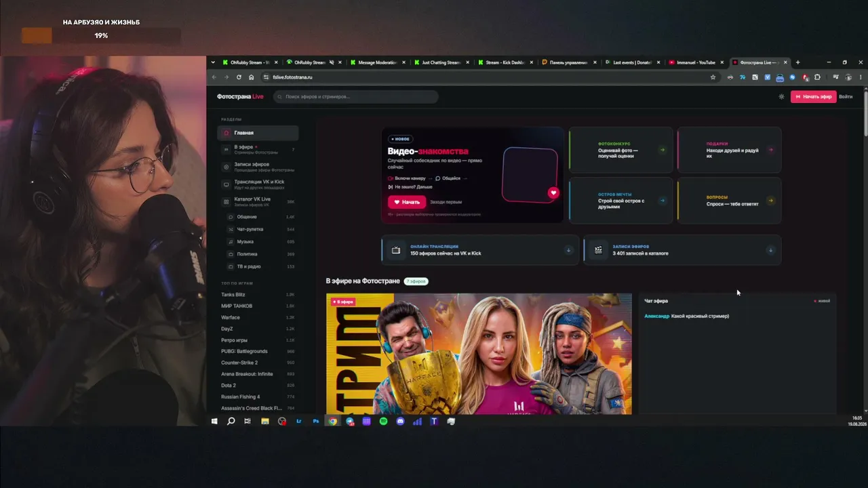Viewport: 868px width, 488px height.
Task: Open the Фотоконкурс card arrow
Action: tap(662, 150)
